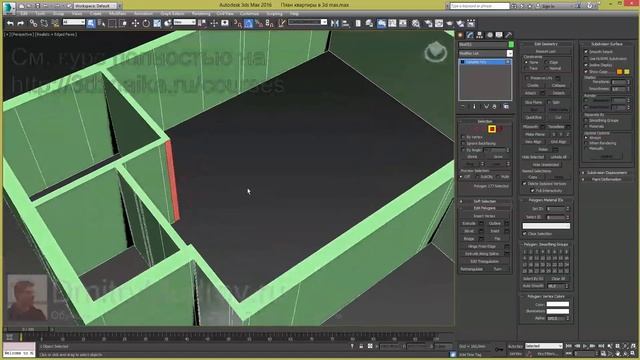Toggle Show Cage checkbox
The height and width of the screenshot is (360, 640).
click(586, 71)
